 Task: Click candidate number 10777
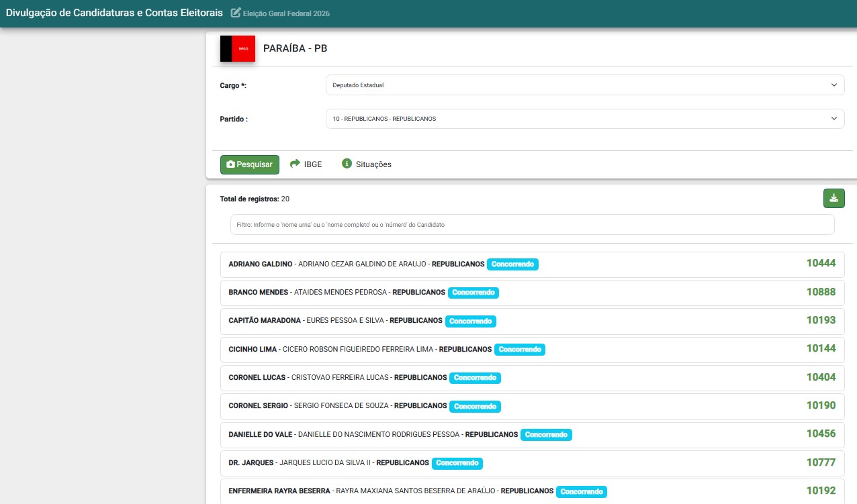(x=821, y=462)
